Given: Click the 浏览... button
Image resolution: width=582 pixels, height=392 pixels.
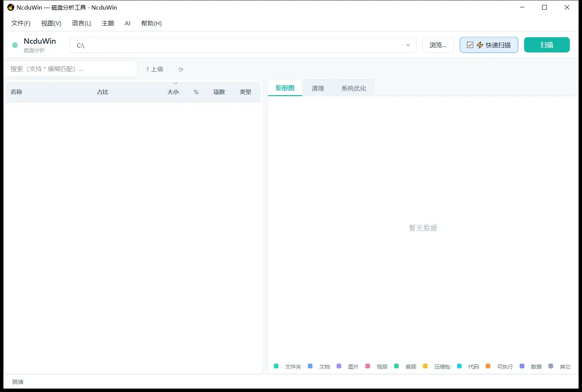Looking at the screenshot, I should click(438, 45).
